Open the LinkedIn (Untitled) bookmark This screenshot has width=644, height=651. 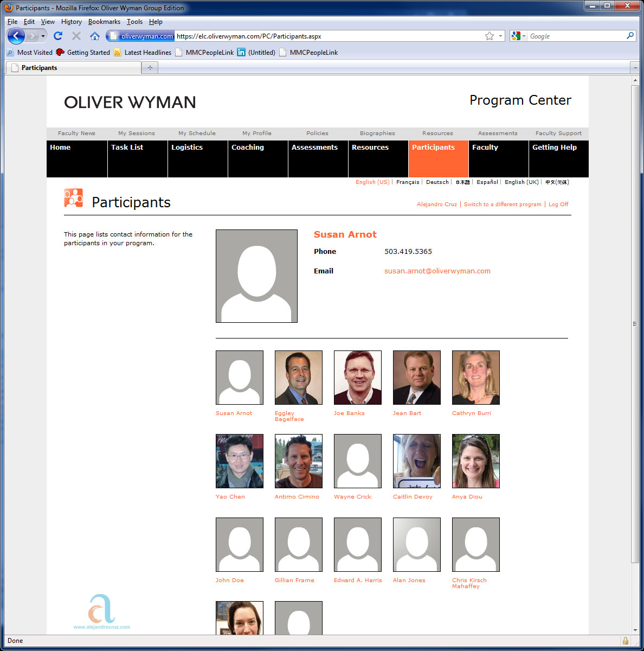256,53
